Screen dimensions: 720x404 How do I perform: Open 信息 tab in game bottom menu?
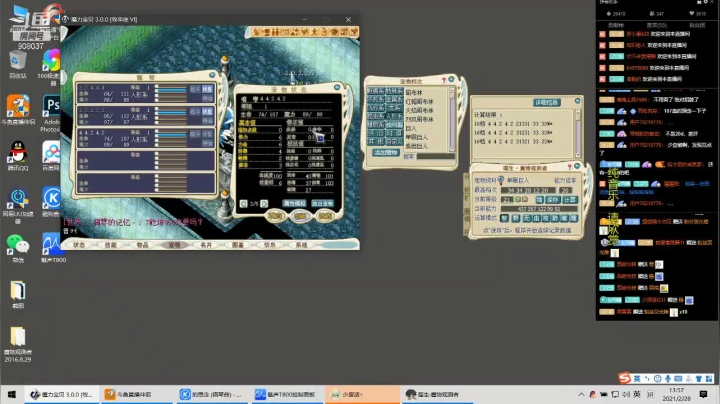pyautogui.click(x=270, y=245)
